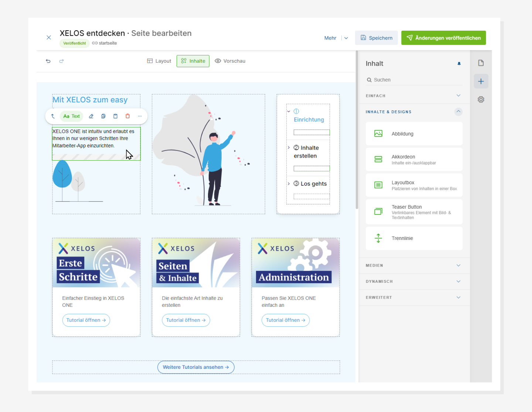The image size is (532, 412).
Task: Expand the ERWEITERT section
Action: pyautogui.click(x=414, y=297)
